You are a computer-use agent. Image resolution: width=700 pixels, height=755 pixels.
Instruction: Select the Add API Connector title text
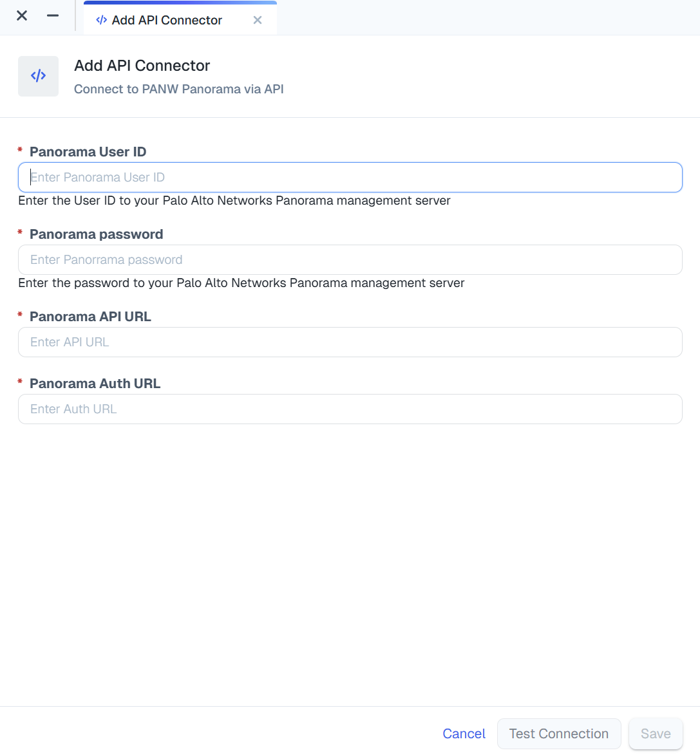142,66
